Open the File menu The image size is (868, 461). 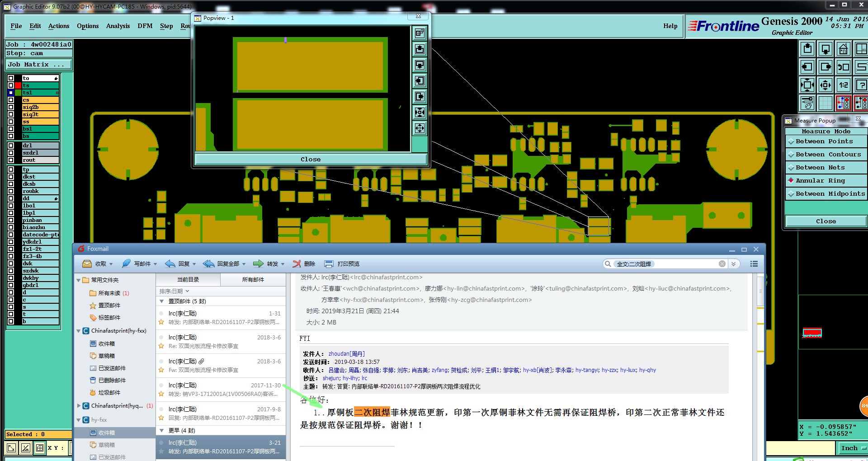(x=16, y=26)
